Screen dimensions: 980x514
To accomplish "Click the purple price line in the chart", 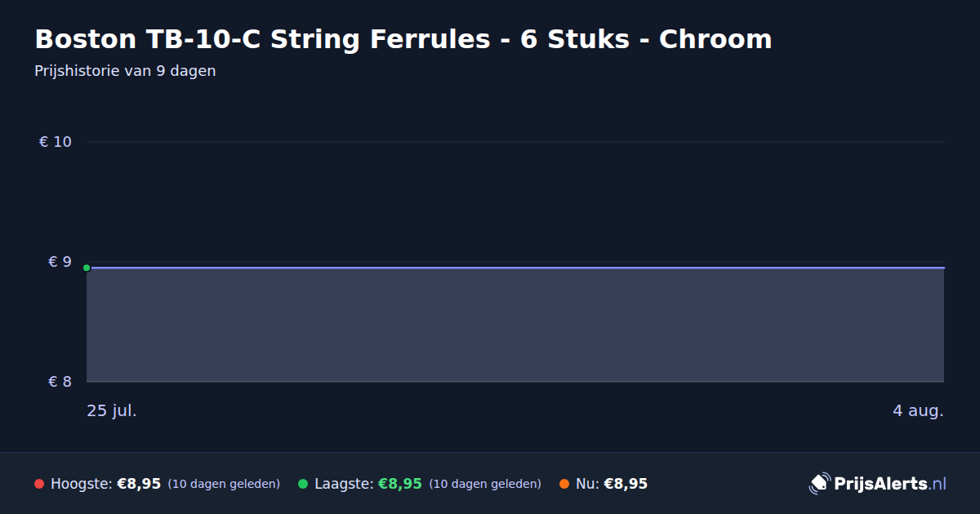I will (515, 268).
